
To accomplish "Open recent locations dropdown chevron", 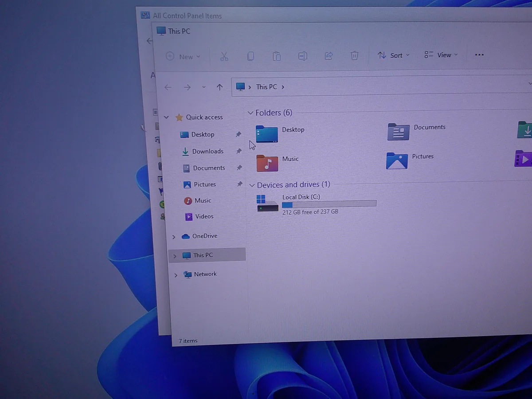I will [203, 87].
